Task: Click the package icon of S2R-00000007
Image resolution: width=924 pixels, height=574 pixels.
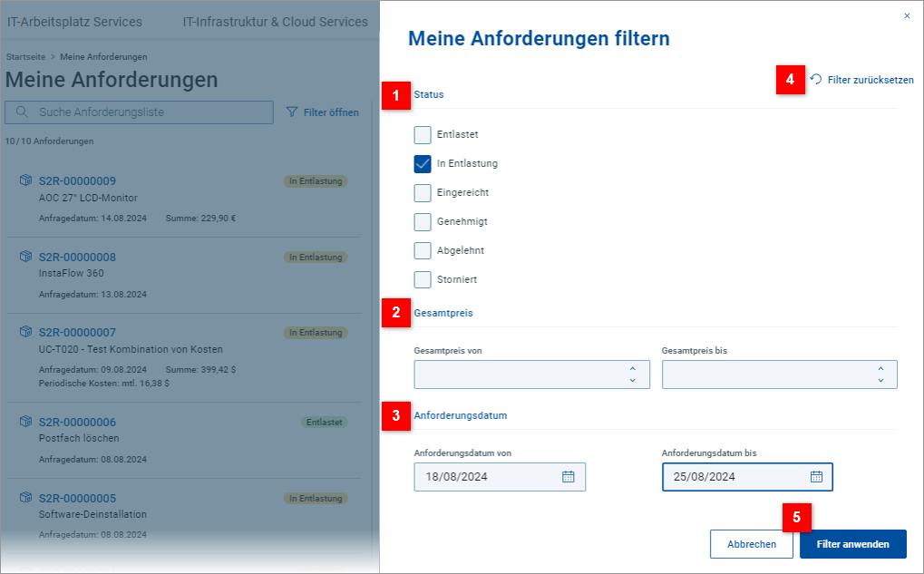Action: click(26, 333)
